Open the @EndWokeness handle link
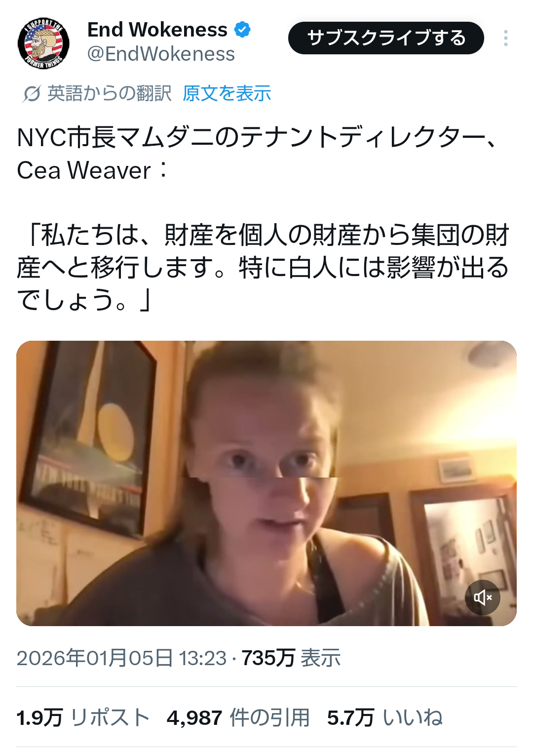The image size is (533, 756). coord(161,54)
